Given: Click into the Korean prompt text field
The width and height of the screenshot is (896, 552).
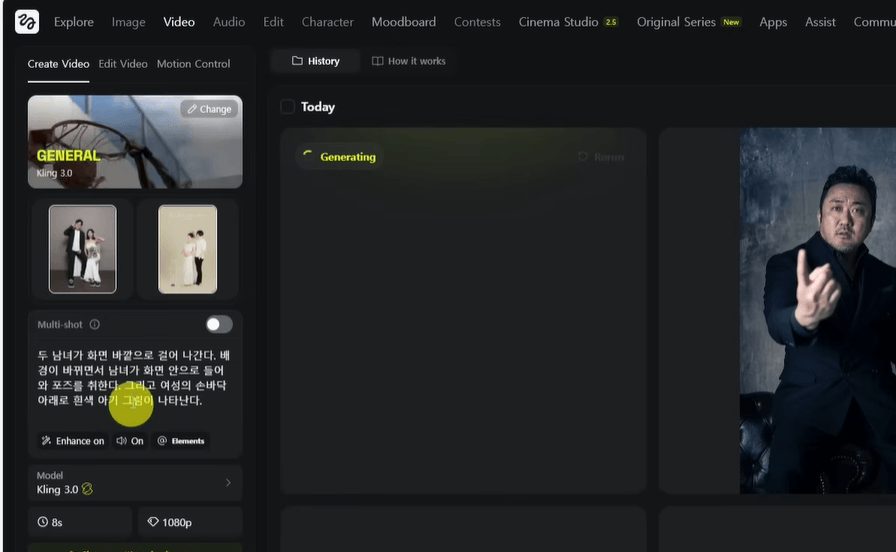Looking at the screenshot, I should click(x=135, y=378).
